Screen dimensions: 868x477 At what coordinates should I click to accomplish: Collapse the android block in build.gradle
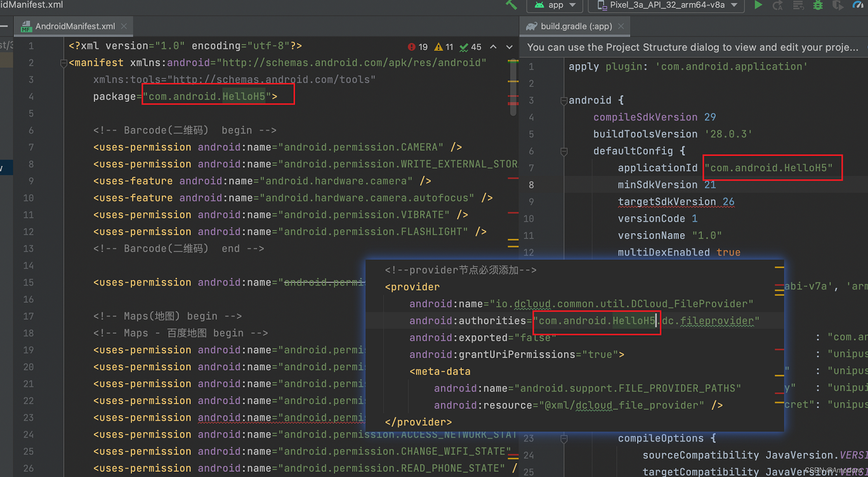click(564, 101)
